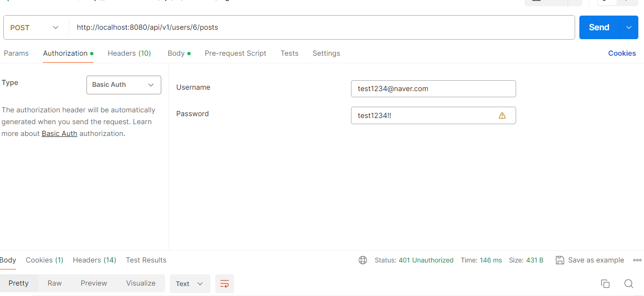This screenshot has width=644, height=296.
Task: Open the response more options ellipsis
Action: click(637, 260)
